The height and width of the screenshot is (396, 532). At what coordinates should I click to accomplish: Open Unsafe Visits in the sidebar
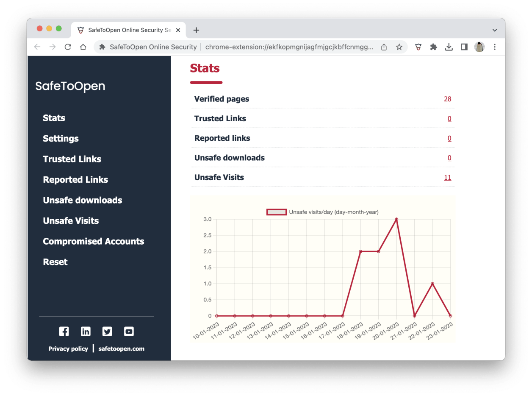(x=71, y=221)
